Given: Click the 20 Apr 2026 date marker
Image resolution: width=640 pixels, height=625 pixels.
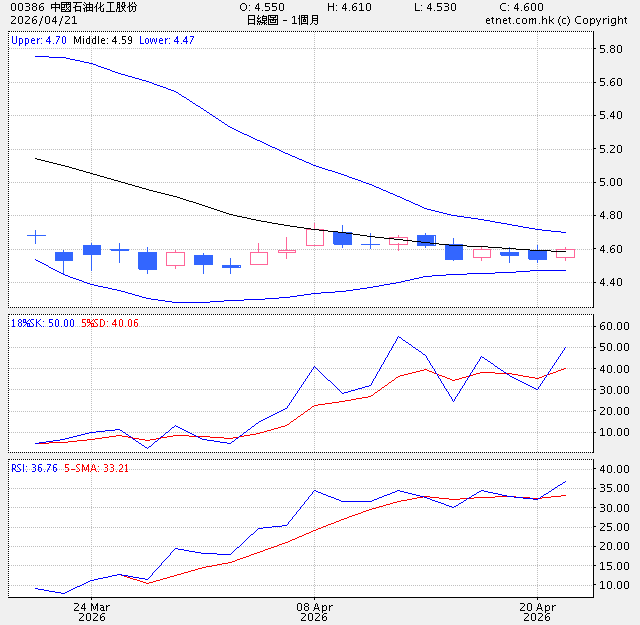Looking at the screenshot, I should tap(537, 612).
